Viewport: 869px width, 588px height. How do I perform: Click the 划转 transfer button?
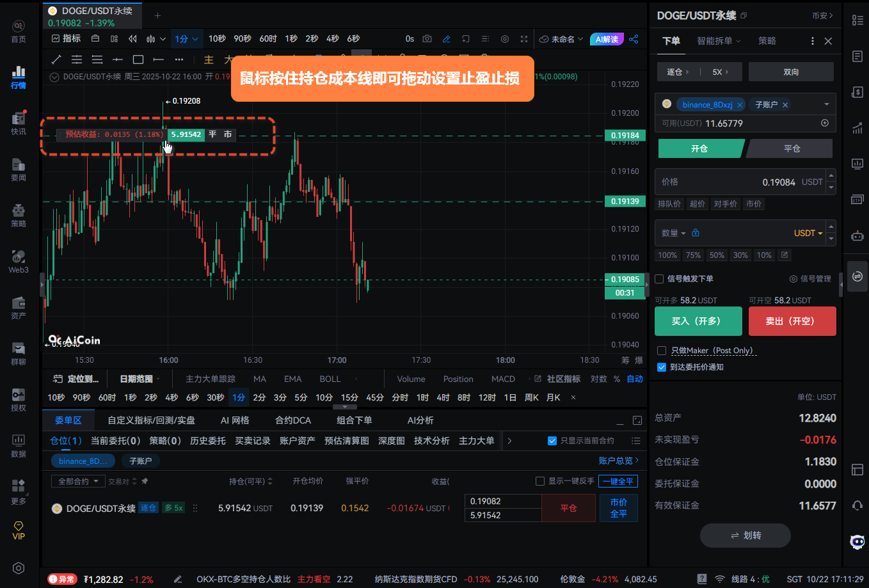pyautogui.click(x=745, y=536)
